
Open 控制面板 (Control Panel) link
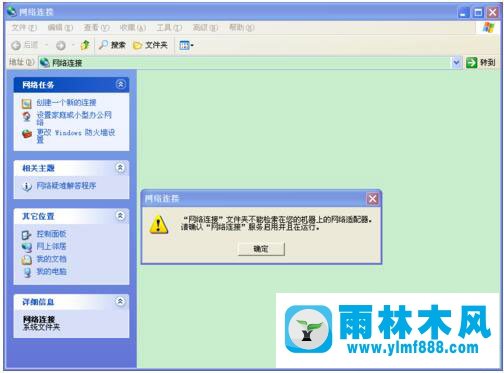point(51,234)
